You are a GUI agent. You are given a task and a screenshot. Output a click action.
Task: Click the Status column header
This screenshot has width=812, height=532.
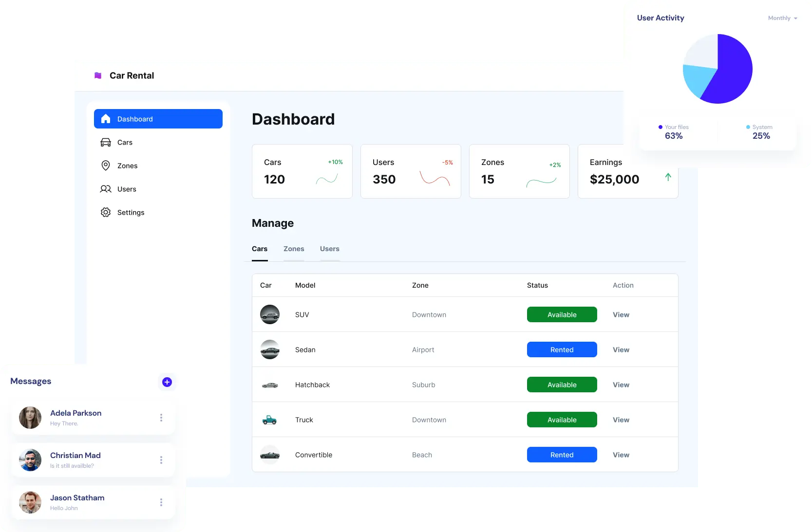[x=538, y=285]
